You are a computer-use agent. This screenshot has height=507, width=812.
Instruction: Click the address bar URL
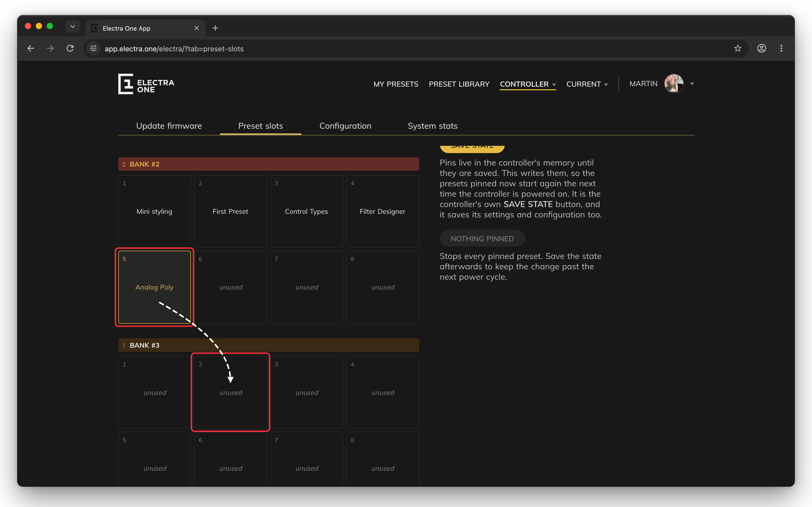coord(174,49)
